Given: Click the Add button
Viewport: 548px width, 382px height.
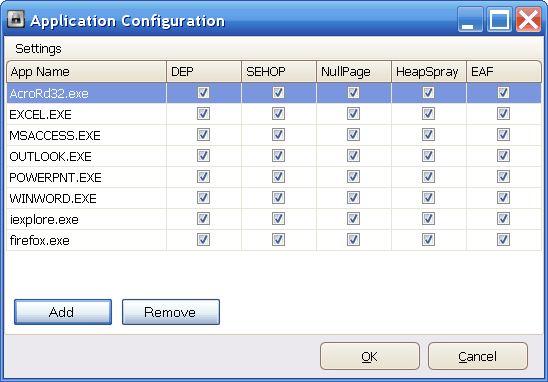Looking at the screenshot, I should pos(63,312).
